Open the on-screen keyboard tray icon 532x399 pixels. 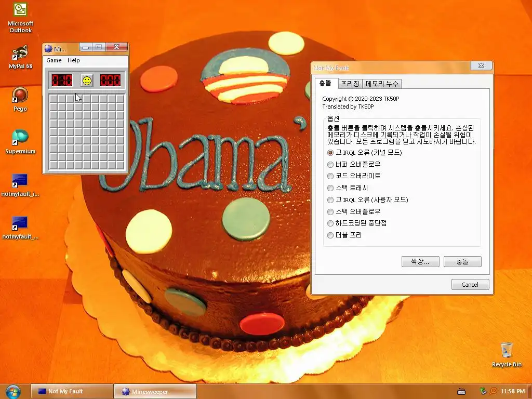point(461,392)
